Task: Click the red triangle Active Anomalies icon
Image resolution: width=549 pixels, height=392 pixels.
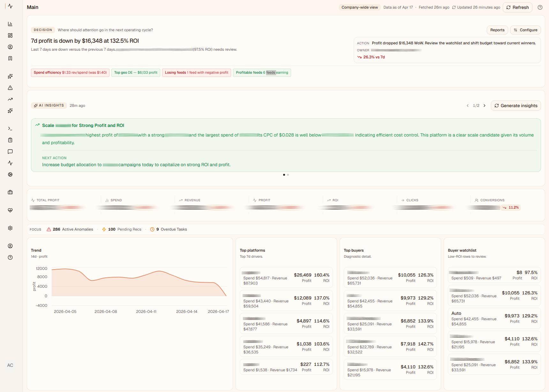Action: coord(49,229)
